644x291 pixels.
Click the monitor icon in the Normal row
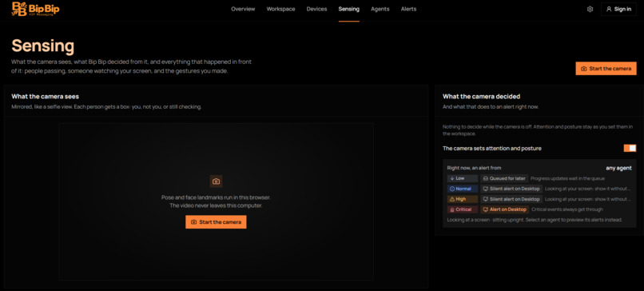pos(486,189)
